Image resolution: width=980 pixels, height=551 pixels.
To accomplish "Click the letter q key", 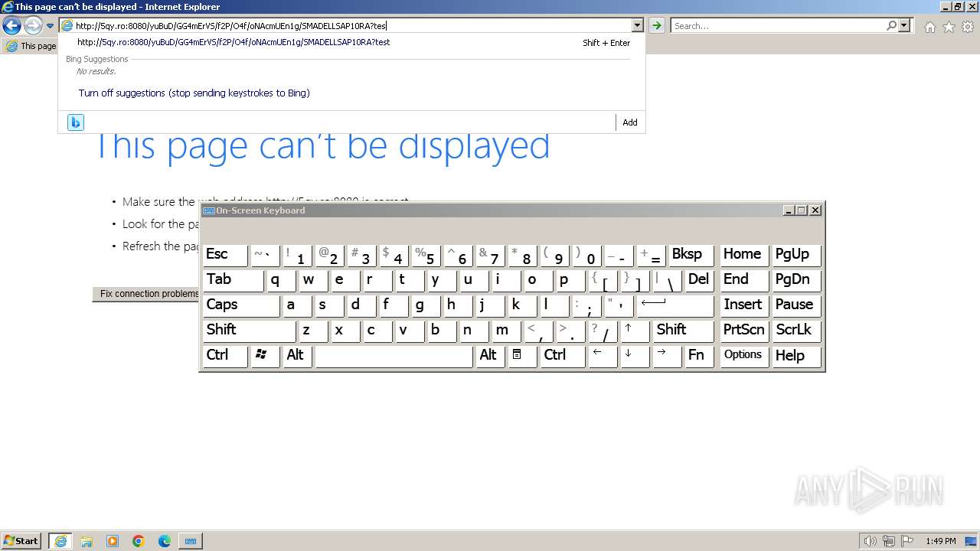I will tap(281, 280).
